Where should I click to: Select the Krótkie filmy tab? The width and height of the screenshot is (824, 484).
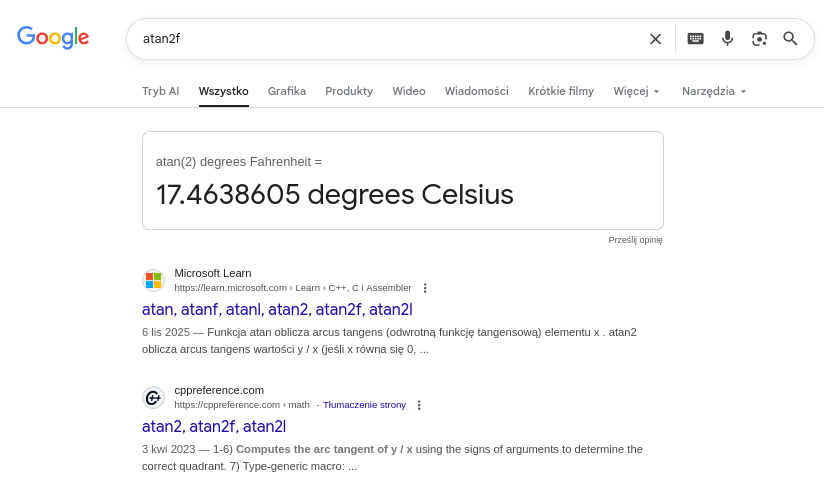(561, 91)
